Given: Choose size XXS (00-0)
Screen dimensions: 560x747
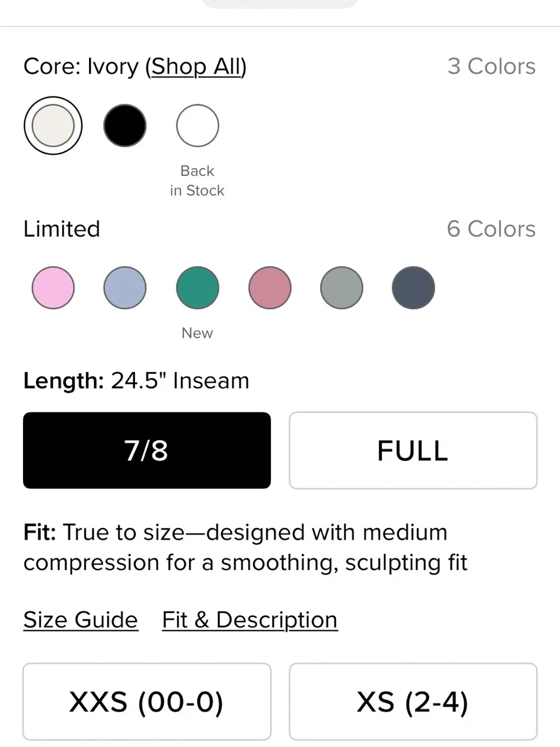Looking at the screenshot, I should pos(147,702).
